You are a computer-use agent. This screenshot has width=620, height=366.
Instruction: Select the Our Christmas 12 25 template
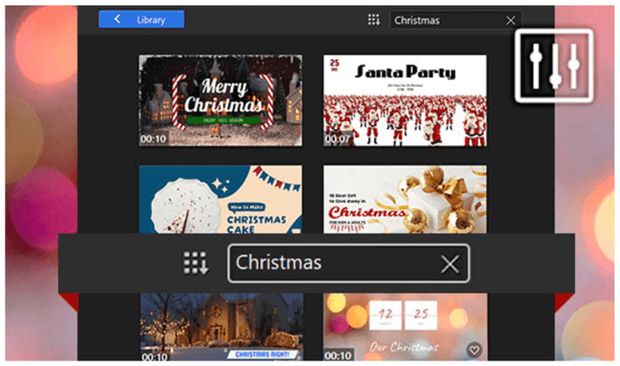point(406,326)
